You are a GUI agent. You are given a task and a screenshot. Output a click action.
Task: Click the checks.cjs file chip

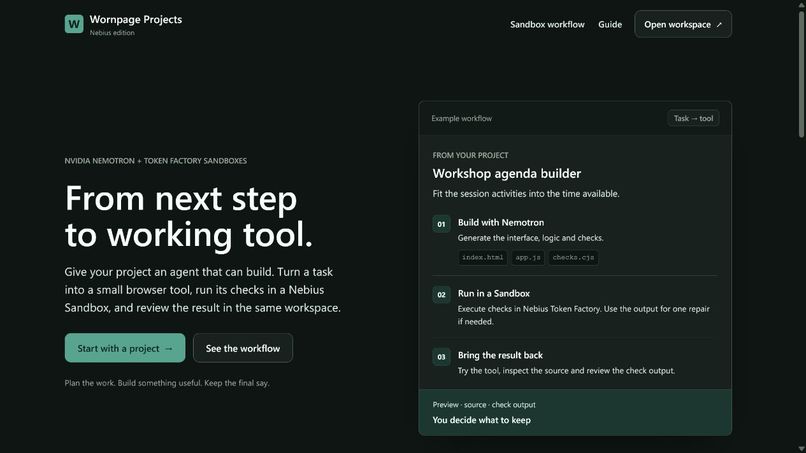pyautogui.click(x=573, y=258)
